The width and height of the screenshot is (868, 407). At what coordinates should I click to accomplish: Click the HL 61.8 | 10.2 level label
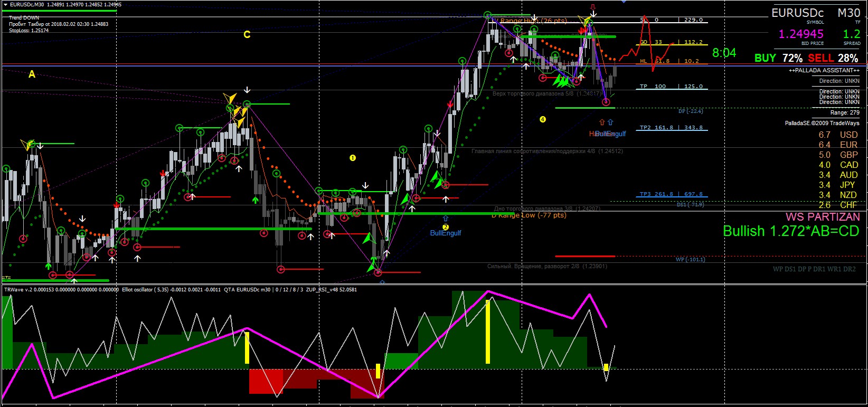click(669, 61)
